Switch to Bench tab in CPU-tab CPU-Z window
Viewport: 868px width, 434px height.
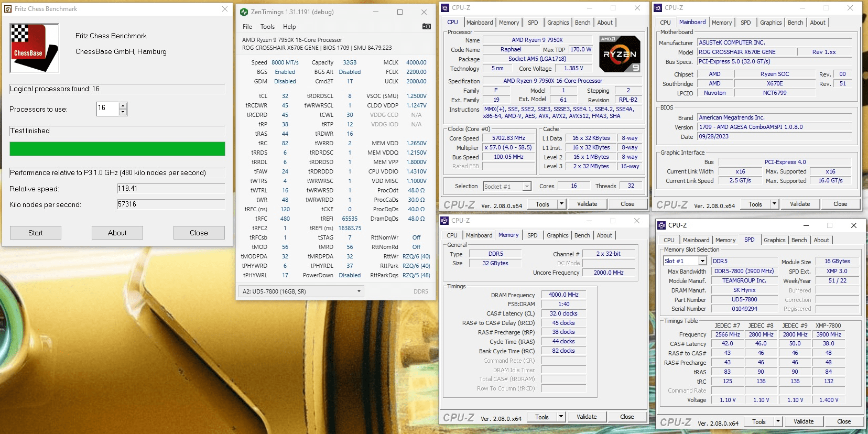click(x=582, y=23)
